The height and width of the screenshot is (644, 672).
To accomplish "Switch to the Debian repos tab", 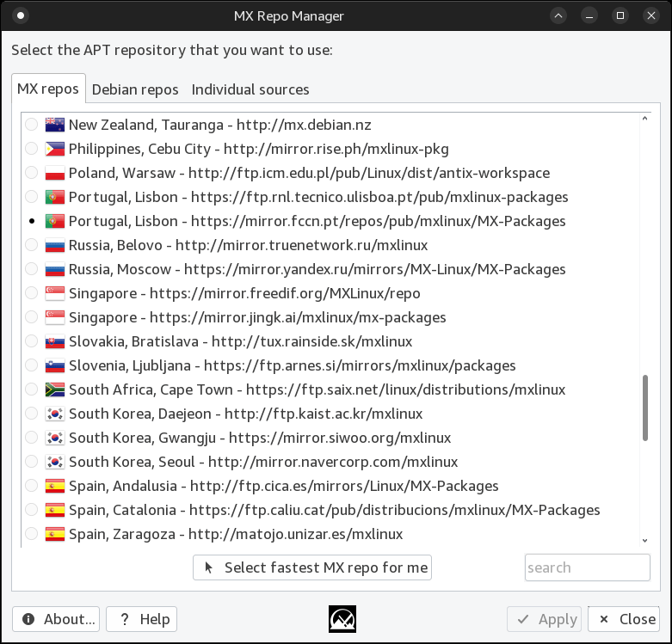I will [135, 89].
